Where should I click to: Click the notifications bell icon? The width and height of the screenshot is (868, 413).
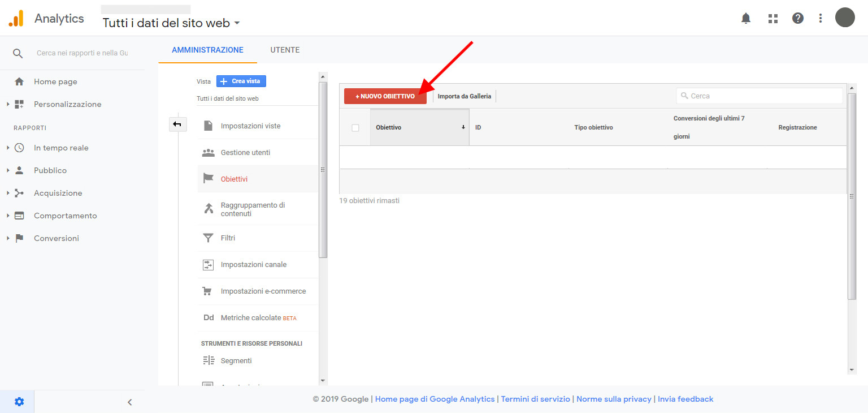click(x=746, y=18)
